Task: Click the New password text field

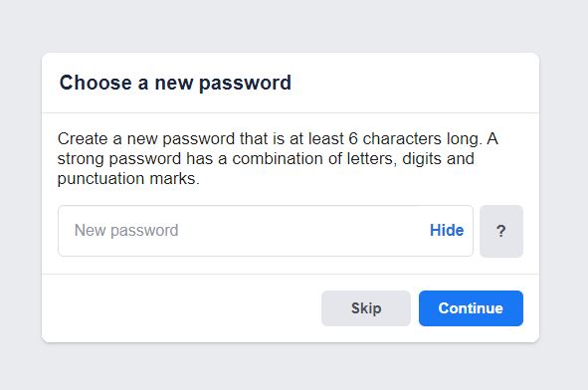Action: pyautogui.click(x=266, y=231)
